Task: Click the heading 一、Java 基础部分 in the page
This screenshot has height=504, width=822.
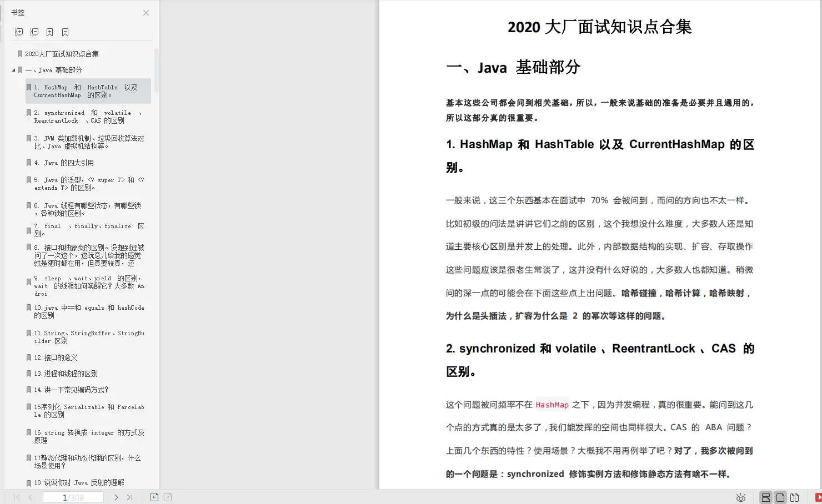Action: tap(513, 68)
